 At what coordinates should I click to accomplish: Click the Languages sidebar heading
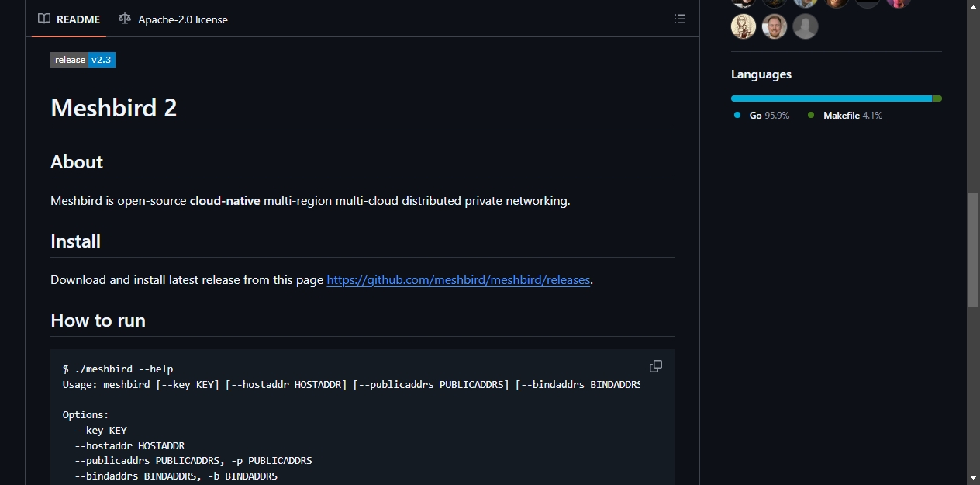(x=761, y=74)
